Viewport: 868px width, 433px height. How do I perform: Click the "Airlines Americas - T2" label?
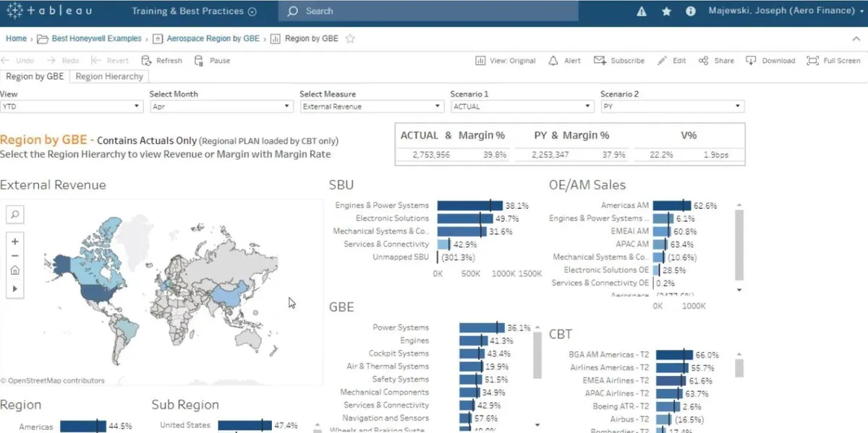click(610, 368)
